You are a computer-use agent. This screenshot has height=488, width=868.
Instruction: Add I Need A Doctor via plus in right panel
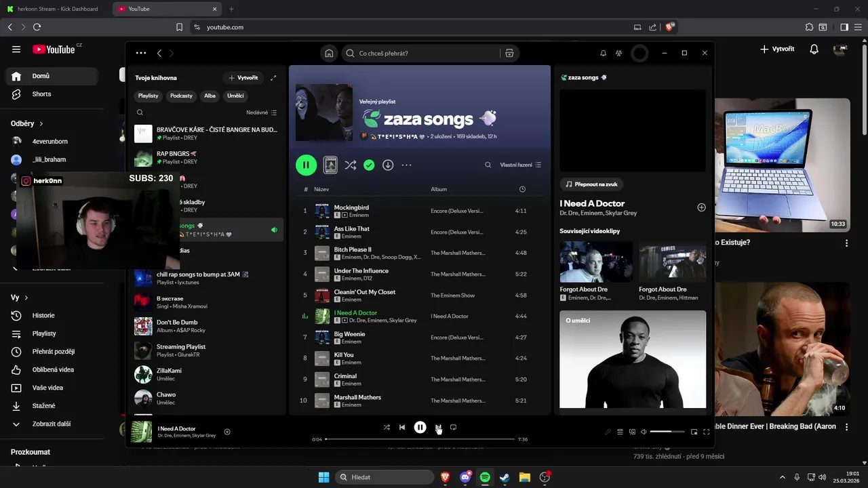click(701, 207)
